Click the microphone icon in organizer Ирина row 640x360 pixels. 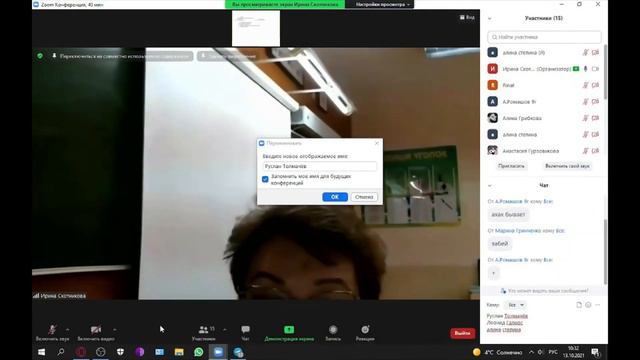585,69
